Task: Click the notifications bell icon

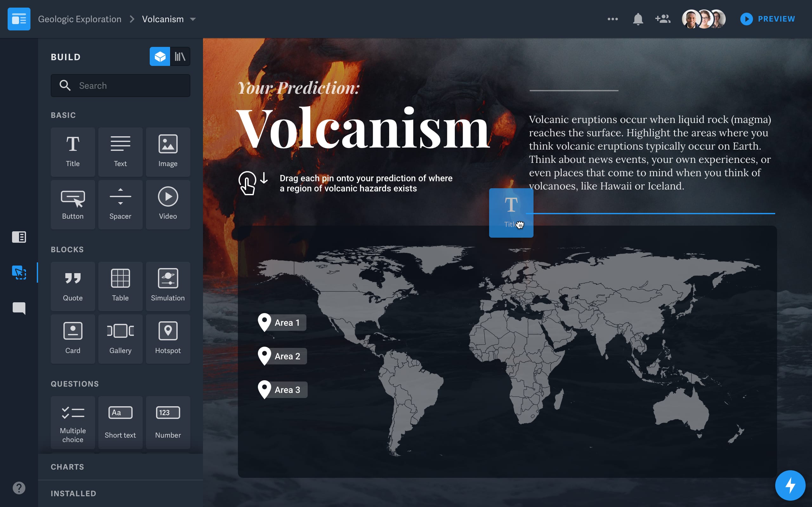Action: point(638,19)
